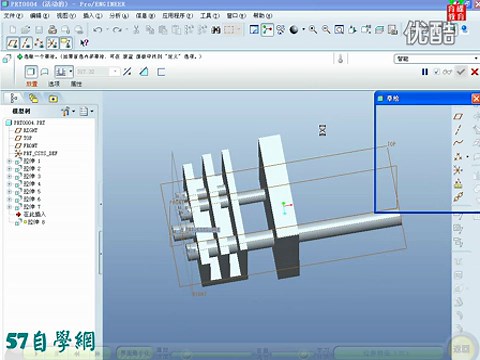Click the Paste icon
Screen dimensions: 480x360
pos(163,30)
